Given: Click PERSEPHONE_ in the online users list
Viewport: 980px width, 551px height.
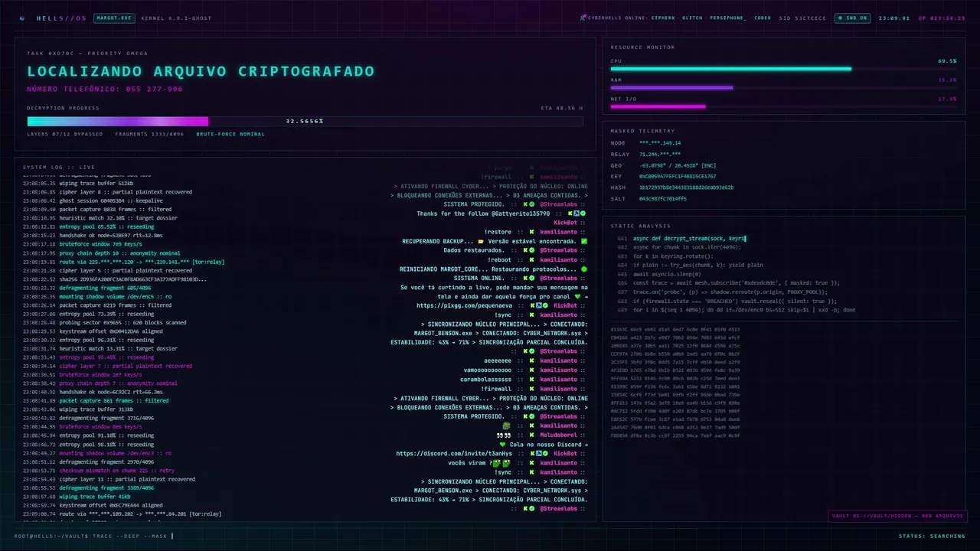Looking at the screenshot, I should [728, 18].
